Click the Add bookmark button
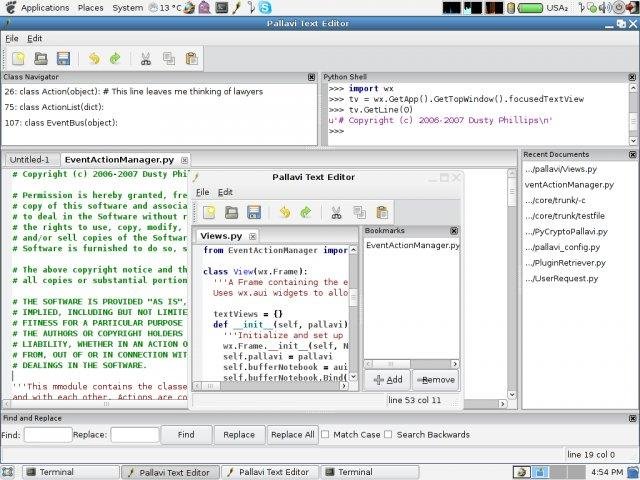This screenshot has height=480, width=640. 387,380
